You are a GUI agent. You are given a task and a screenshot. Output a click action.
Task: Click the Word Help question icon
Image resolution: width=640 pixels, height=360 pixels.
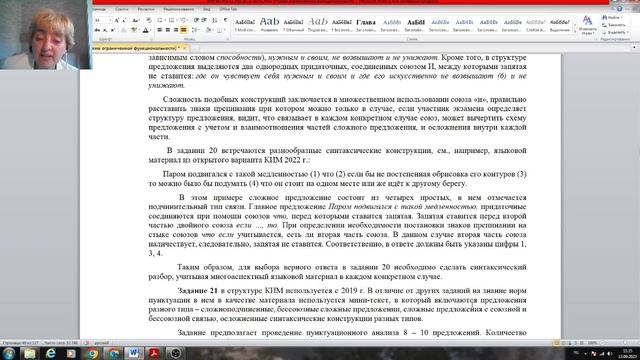pyautogui.click(x=619, y=9)
